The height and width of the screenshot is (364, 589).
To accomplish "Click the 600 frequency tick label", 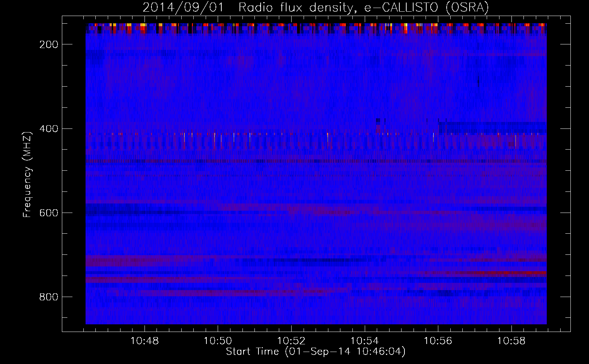I will [x=49, y=213].
